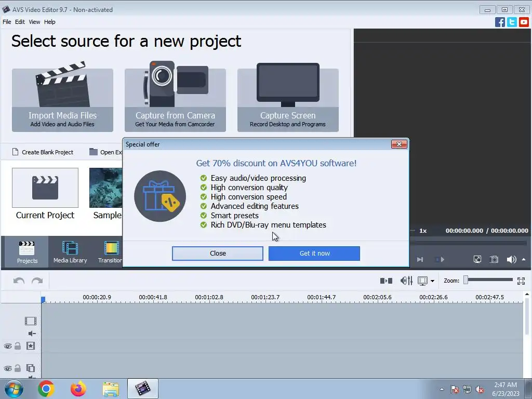Image resolution: width=532 pixels, height=399 pixels.
Task: Toggle lock on video overlay track
Action: coord(18,368)
